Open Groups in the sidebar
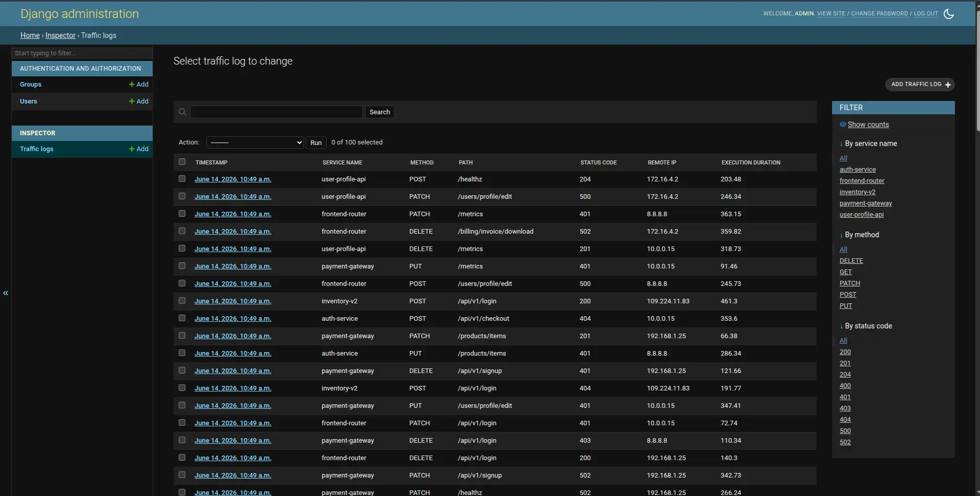 click(x=31, y=85)
